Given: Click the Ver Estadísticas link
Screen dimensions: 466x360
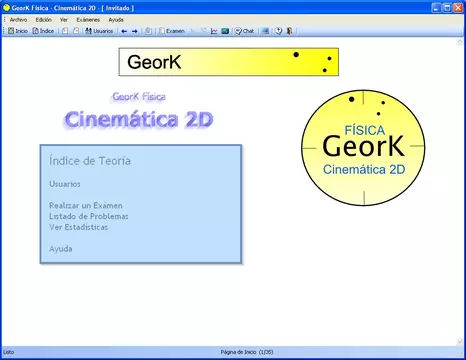Looking at the screenshot, I should point(78,227).
